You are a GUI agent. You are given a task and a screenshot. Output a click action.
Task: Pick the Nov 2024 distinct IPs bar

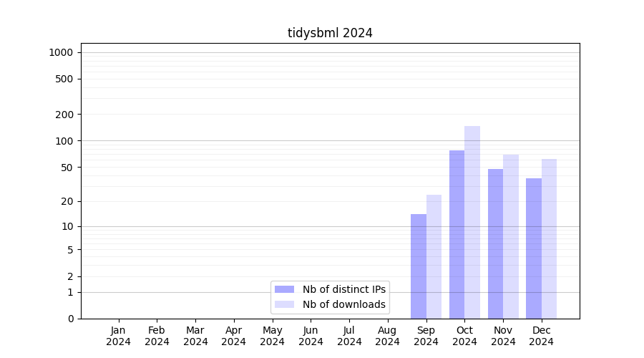(495, 243)
